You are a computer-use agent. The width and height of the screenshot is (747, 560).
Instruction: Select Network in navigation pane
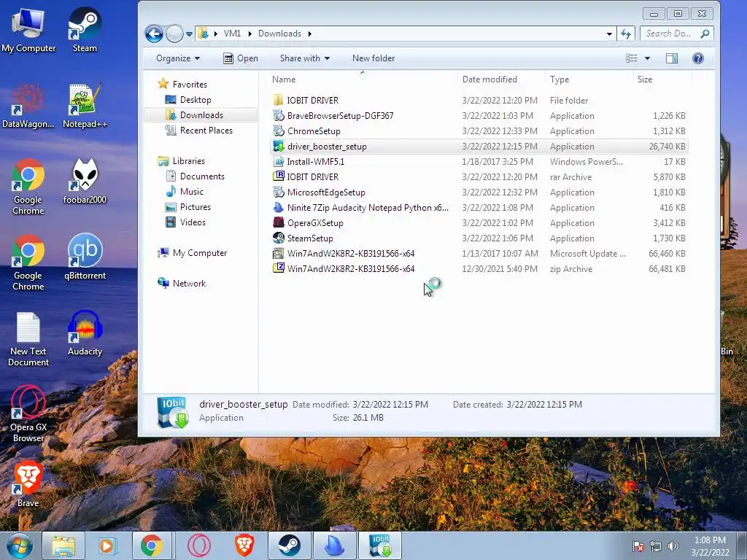pyautogui.click(x=189, y=284)
